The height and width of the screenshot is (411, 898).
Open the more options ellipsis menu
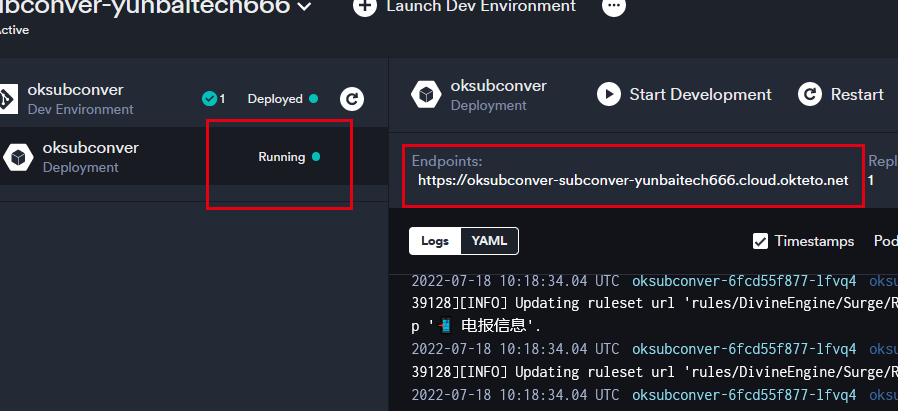[613, 7]
